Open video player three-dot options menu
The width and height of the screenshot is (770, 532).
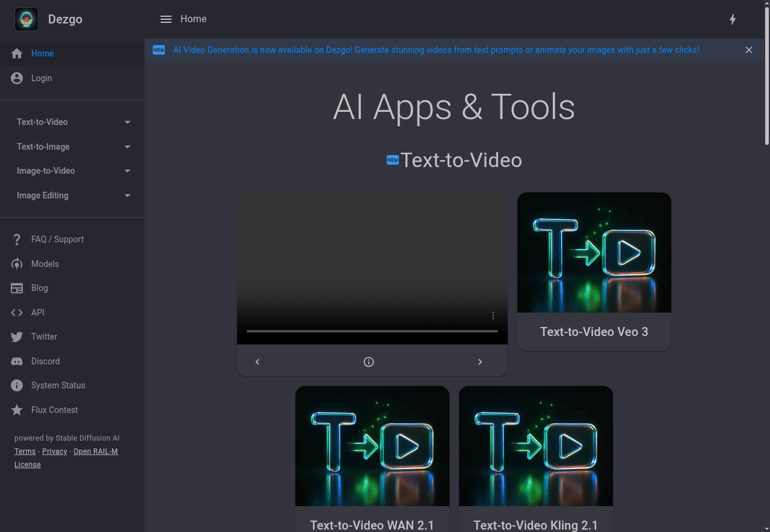click(x=493, y=316)
